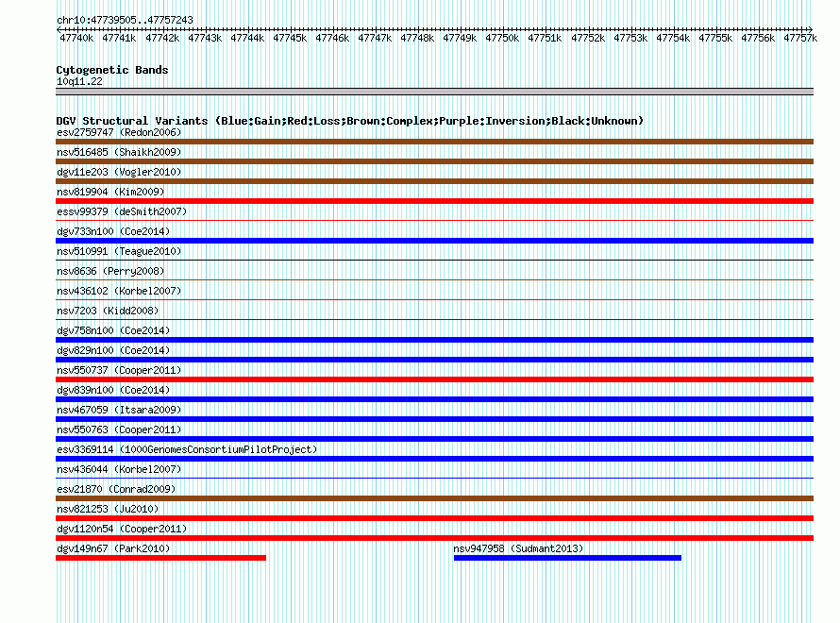Click nsv550763 (Cooper2011) label

pos(119,429)
